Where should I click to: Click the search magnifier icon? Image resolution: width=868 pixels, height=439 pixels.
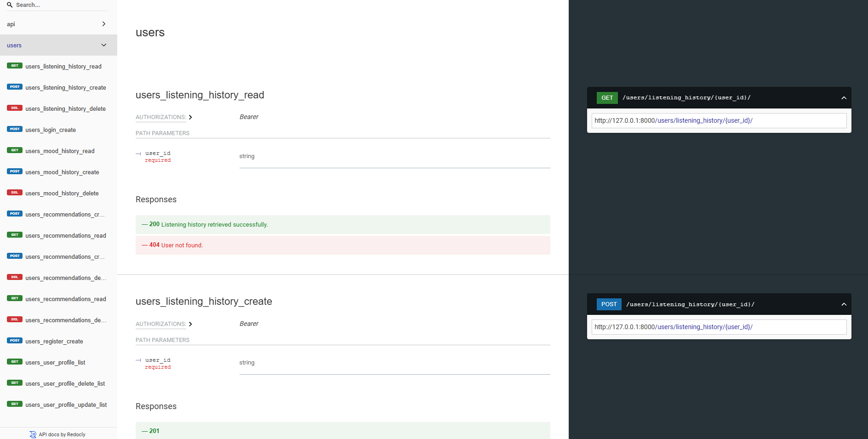pos(10,5)
